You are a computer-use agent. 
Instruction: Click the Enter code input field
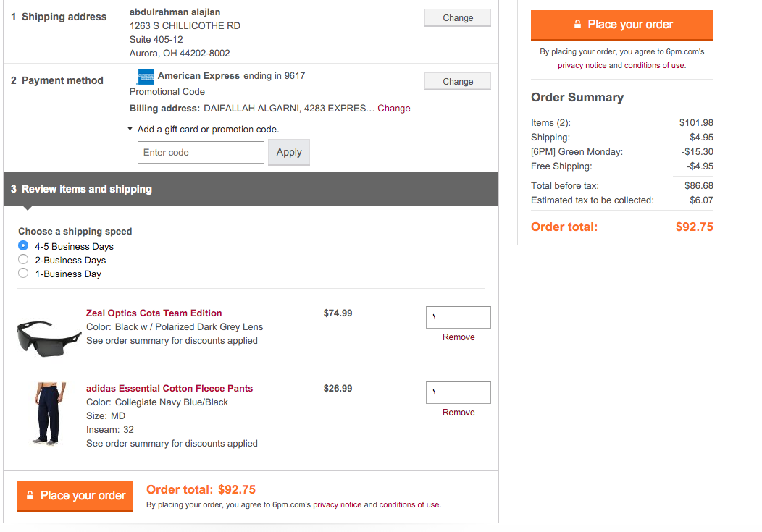pos(201,153)
